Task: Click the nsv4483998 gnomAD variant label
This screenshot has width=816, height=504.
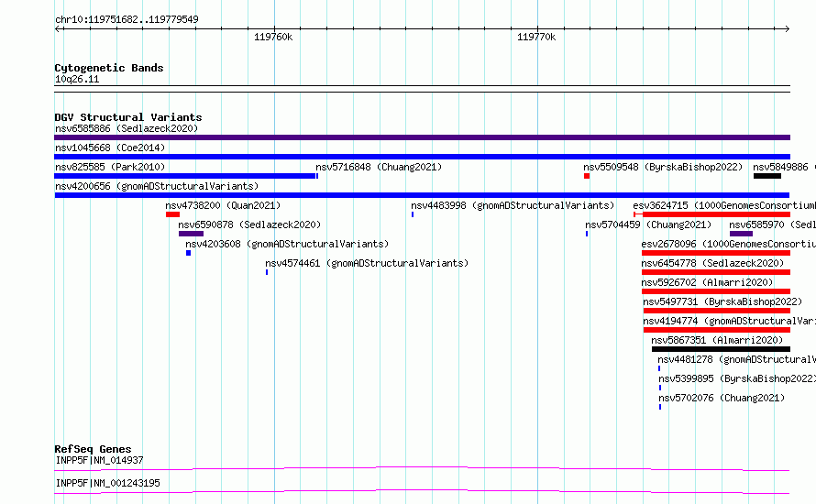Action: 513,205
